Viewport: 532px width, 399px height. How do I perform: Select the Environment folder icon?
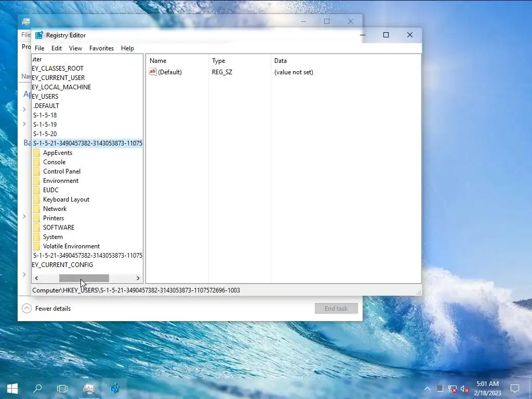pyautogui.click(x=37, y=180)
